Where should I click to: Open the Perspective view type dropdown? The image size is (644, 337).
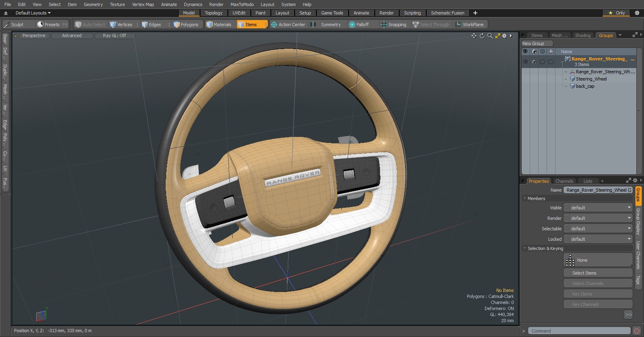[x=34, y=36]
